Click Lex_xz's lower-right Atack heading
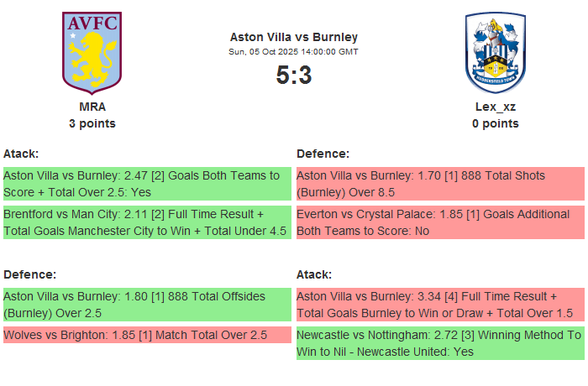Image resolution: width=588 pixels, height=386 pixels. pyautogui.click(x=314, y=274)
